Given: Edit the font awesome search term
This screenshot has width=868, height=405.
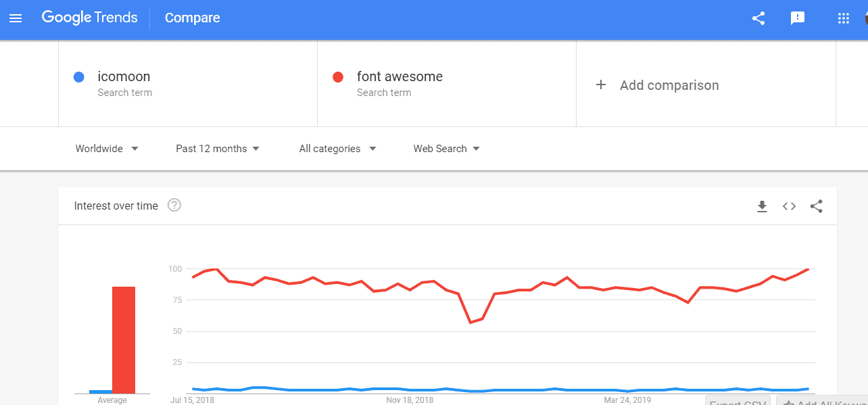Looking at the screenshot, I should 400,77.
